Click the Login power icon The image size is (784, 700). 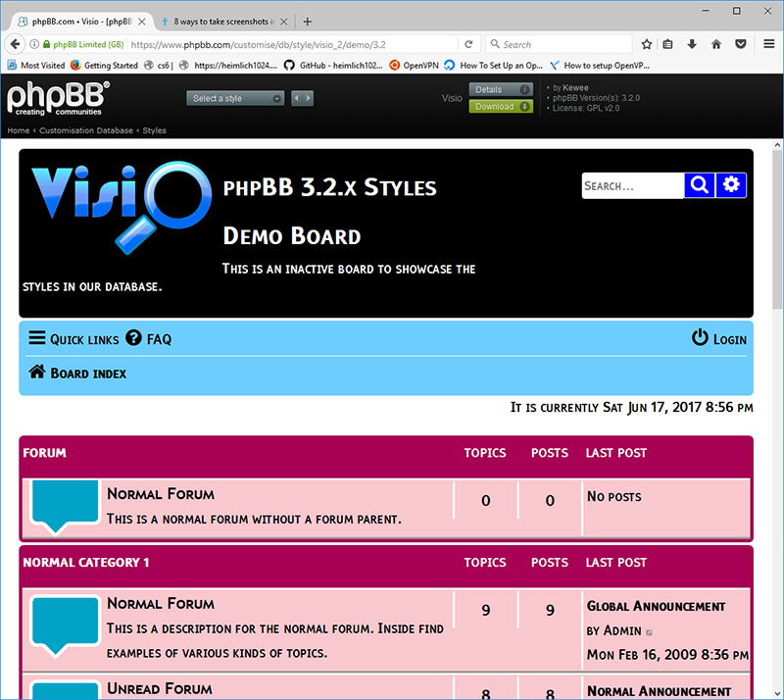tap(700, 337)
